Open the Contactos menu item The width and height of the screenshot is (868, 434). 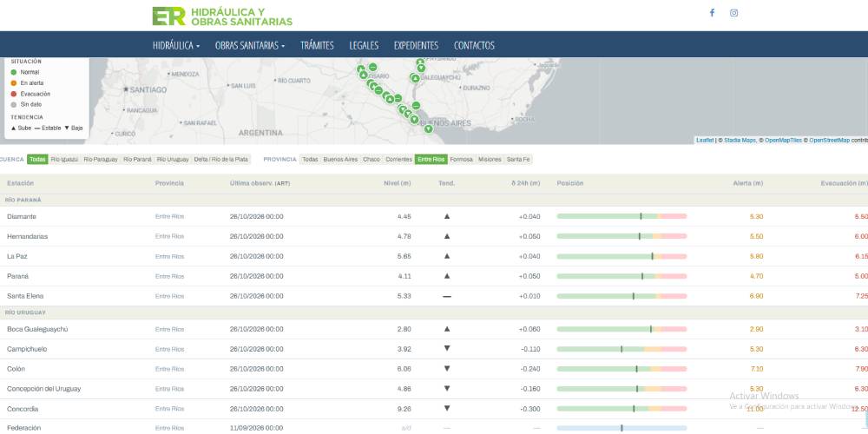coord(474,45)
